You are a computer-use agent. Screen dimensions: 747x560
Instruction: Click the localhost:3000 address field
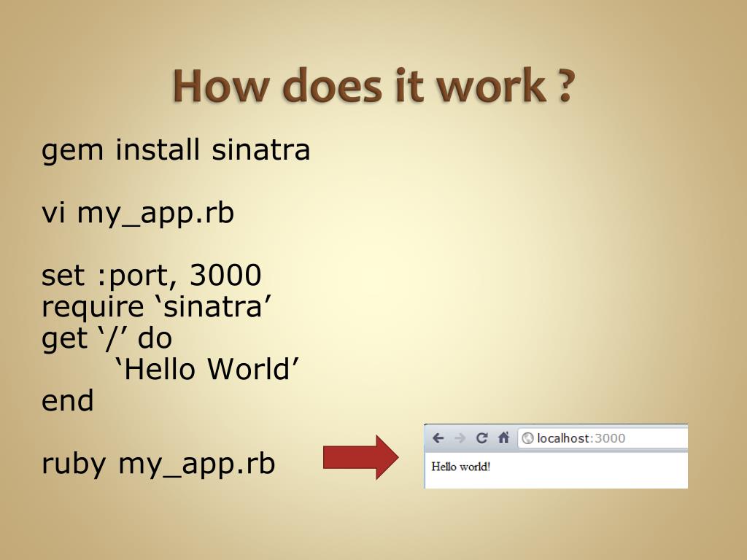603,438
